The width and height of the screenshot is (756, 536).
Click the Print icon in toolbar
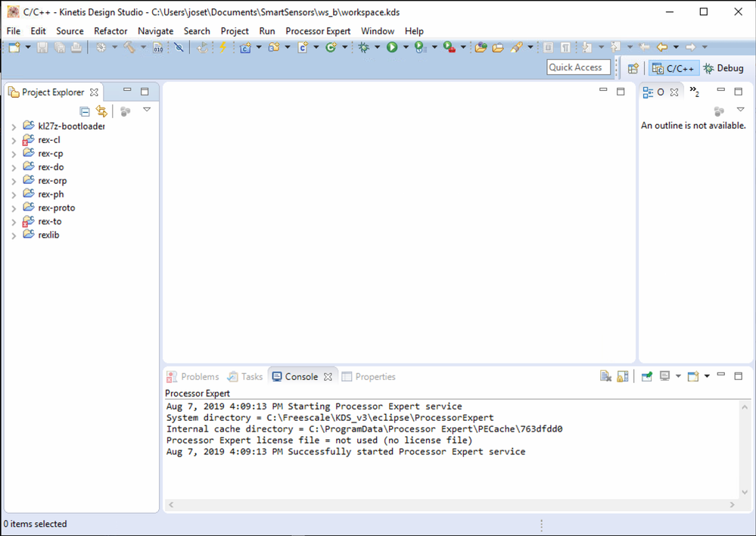coord(76,47)
